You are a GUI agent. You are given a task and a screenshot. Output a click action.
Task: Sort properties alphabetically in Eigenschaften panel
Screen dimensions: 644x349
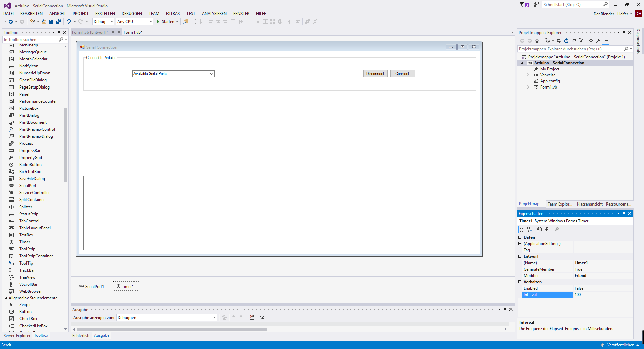pos(529,229)
